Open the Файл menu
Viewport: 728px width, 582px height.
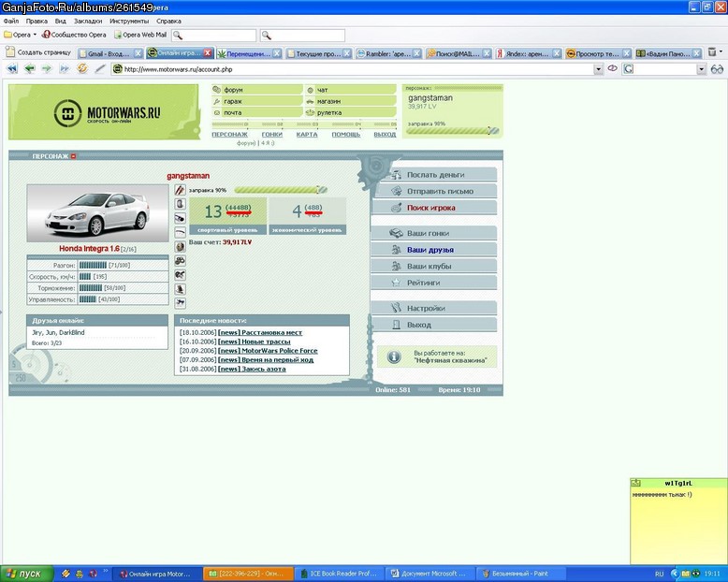click(10, 21)
